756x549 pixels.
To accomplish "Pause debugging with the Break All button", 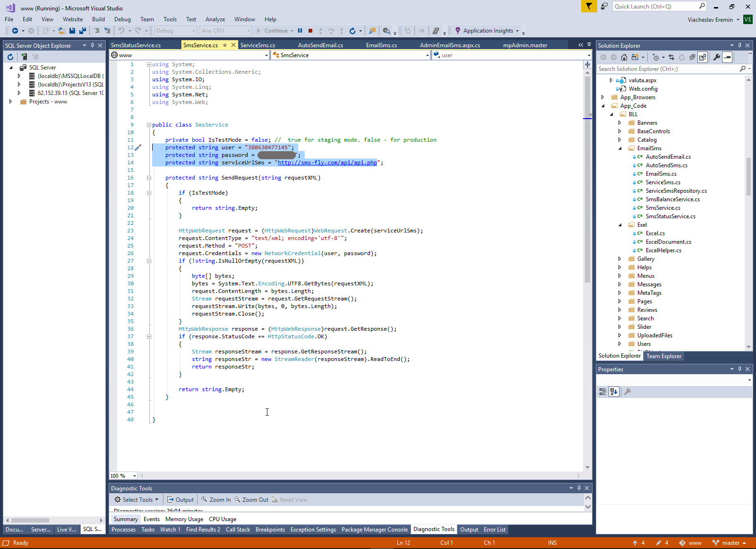I will pyautogui.click(x=300, y=31).
